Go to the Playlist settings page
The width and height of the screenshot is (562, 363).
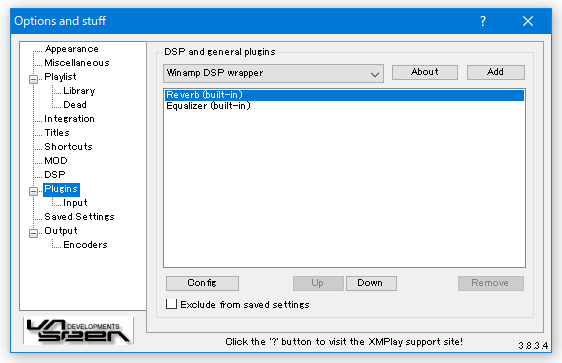pos(60,77)
